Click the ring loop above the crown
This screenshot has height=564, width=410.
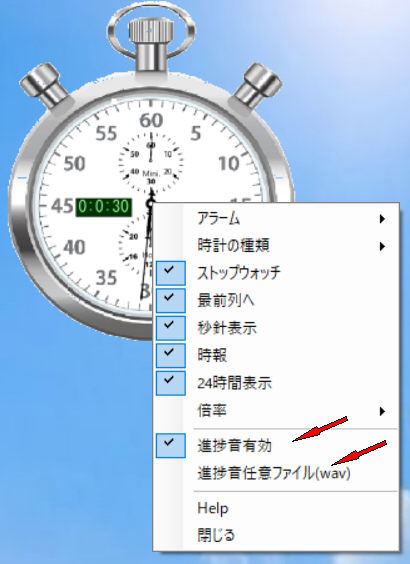[x=151, y=29]
